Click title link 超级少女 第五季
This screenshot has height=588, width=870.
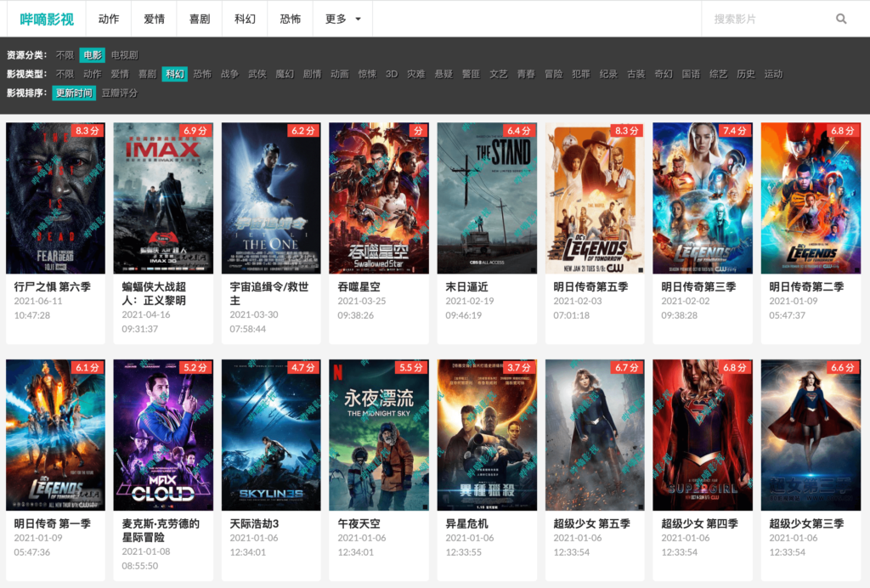click(591, 523)
